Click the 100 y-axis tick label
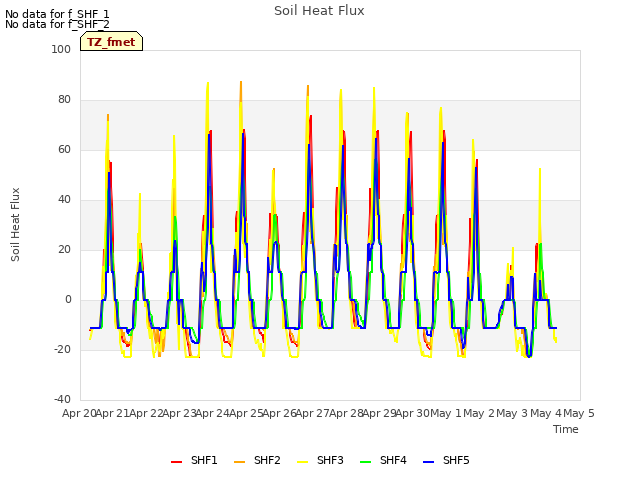 tap(61, 49)
